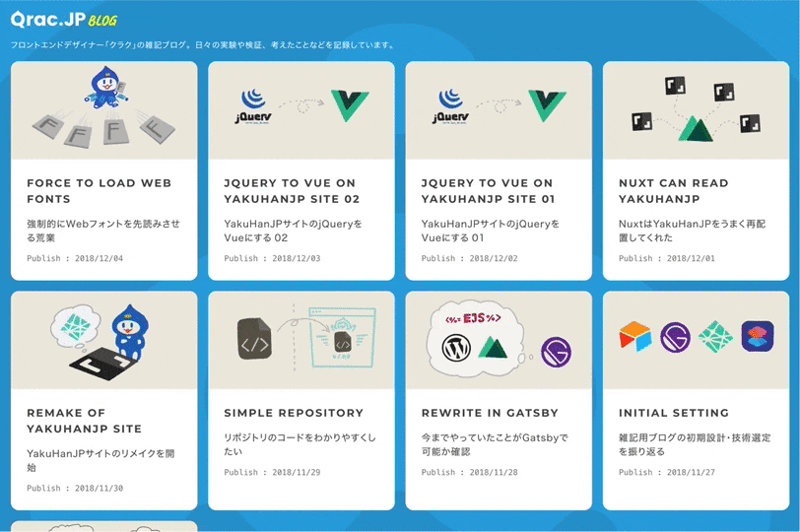Click the Nuxt logo in Rewrite in Gatsby card
This screenshot has height=532, width=800.
493,348
